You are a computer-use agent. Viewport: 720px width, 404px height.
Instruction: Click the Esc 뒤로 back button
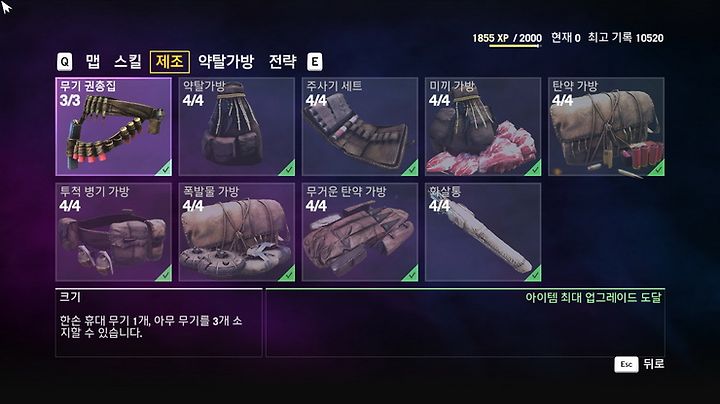(639, 365)
